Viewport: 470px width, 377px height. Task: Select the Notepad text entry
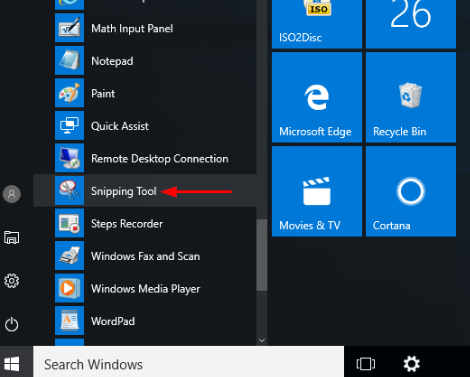(112, 61)
